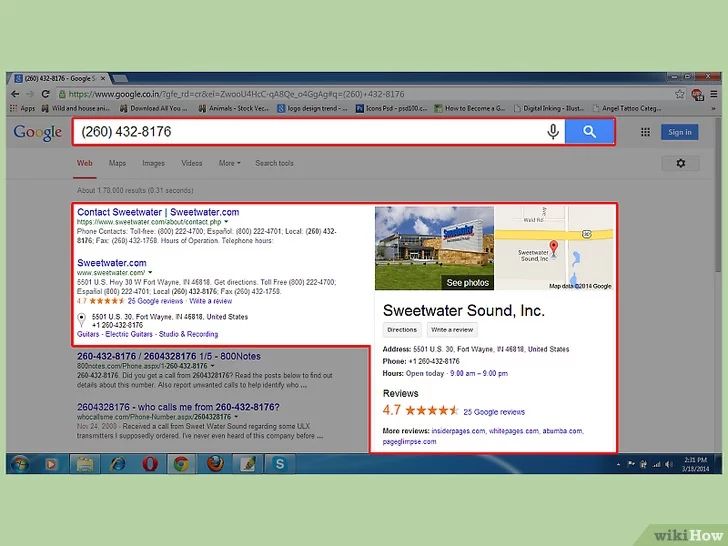Open Sweetwater building photo thumbnail
This screenshot has width=728, height=546.
click(435, 248)
